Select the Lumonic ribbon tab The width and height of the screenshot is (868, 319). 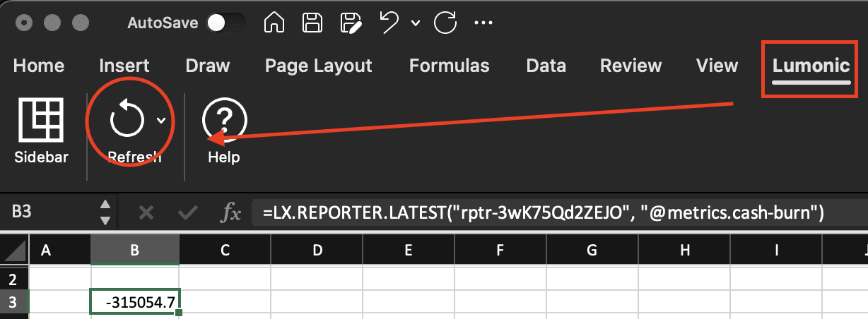click(x=811, y=66)
